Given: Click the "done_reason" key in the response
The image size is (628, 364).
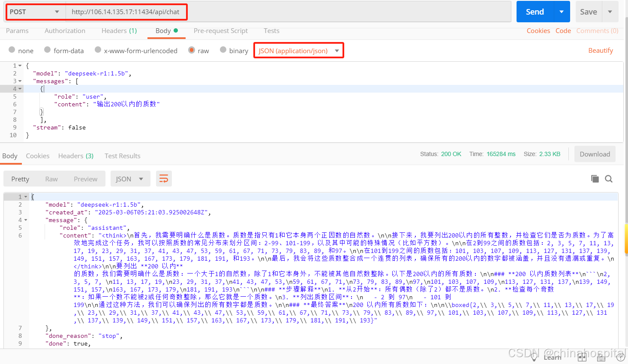Looking at the screenshot, I should (69, 336).
